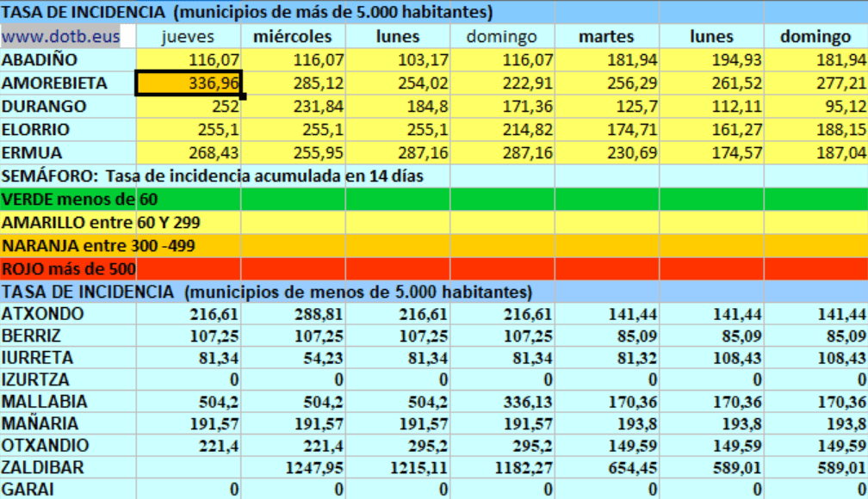The height and width of the screenshot is (499, 868).
Task: Select the ZALDIBAR row label
Action: 43,469
